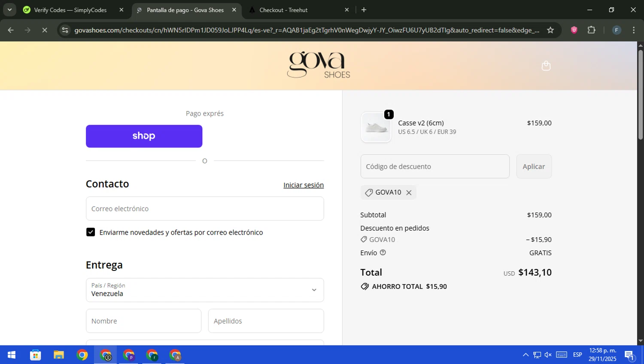Click the Iniciar sesión link

pyautogui.click(x=304, y=185)
